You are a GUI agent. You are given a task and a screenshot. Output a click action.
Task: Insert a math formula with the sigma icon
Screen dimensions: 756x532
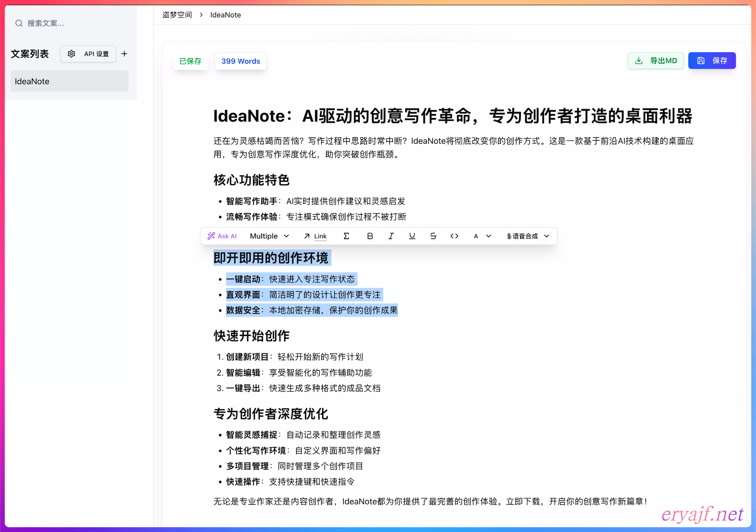pos(346,236)
